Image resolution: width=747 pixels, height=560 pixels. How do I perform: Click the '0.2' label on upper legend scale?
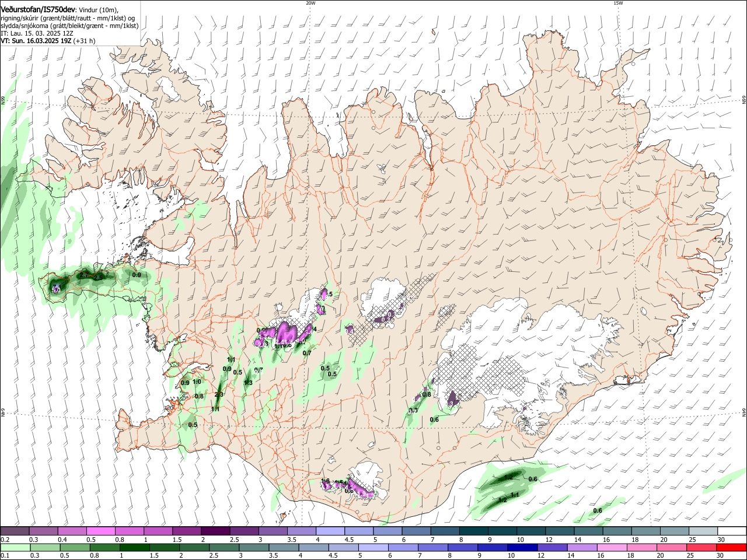[x=5, y=540]
